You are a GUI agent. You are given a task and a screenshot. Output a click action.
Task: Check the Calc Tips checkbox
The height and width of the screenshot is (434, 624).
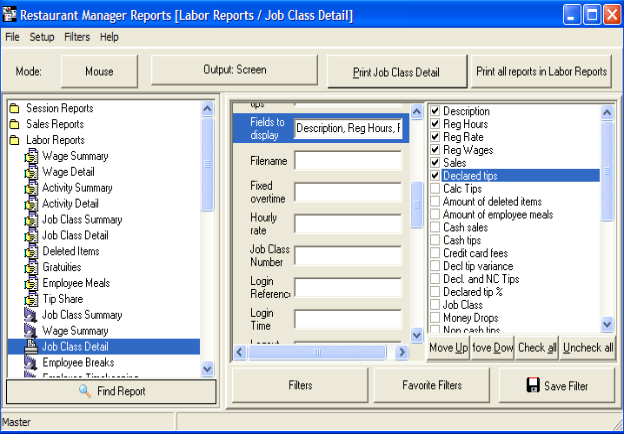tap(435, 188)
